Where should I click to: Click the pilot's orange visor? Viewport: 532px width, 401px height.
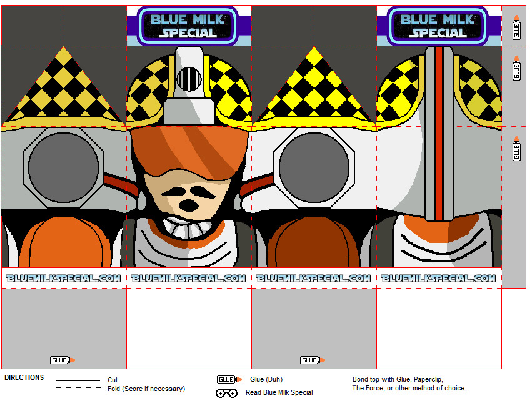[189, 152]
